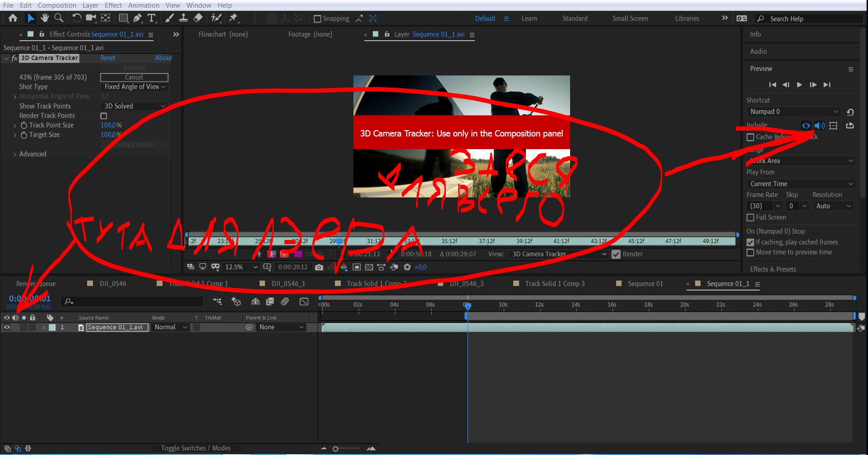Open the Composition menu
The image size is (868, 455).
tap(57, 5)
